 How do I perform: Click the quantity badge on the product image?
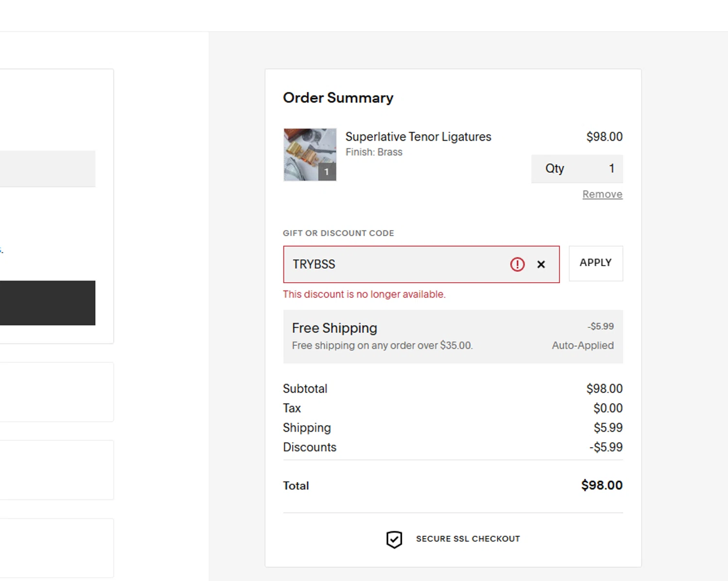click(x=327, y=172)
